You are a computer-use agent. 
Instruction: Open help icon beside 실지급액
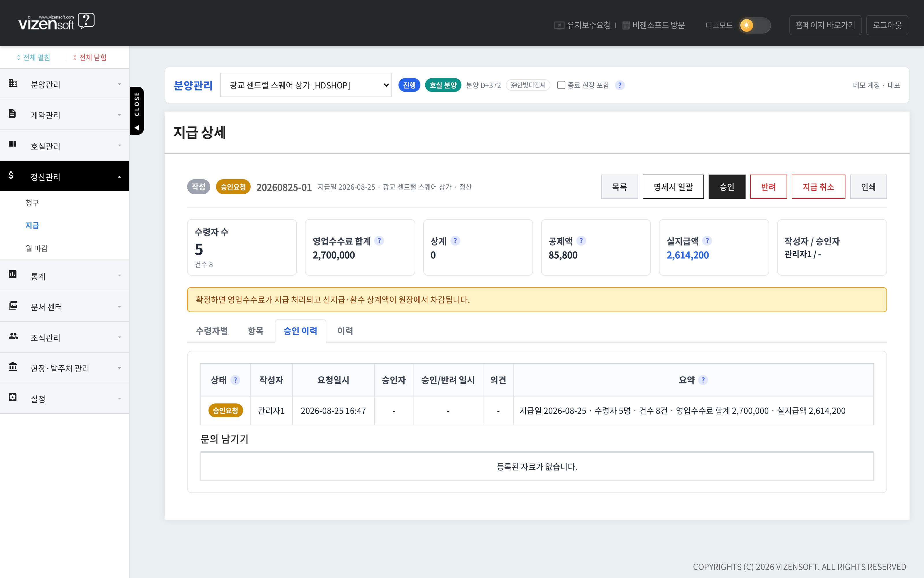pos(707,241)
